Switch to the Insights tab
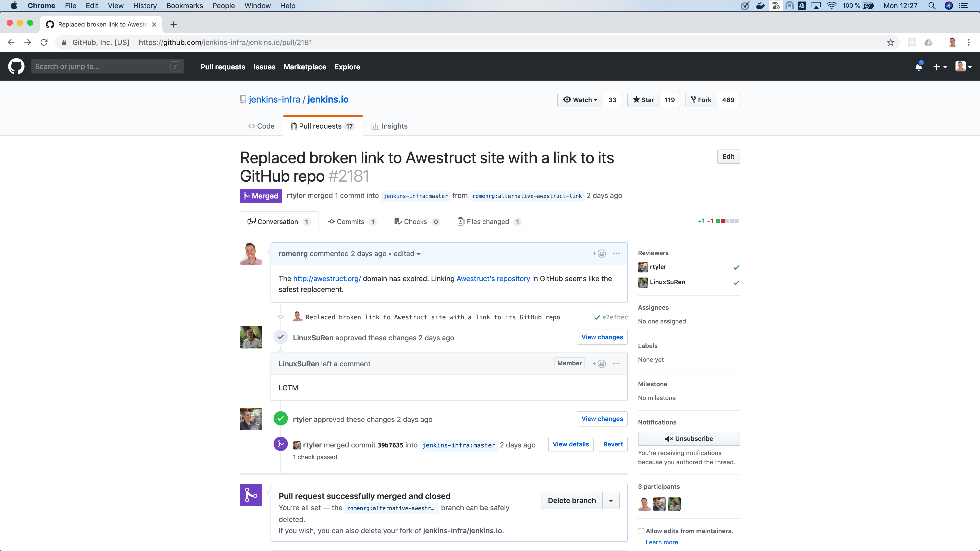Viewport: 980px width, 551px height. (x=389, y=126)
